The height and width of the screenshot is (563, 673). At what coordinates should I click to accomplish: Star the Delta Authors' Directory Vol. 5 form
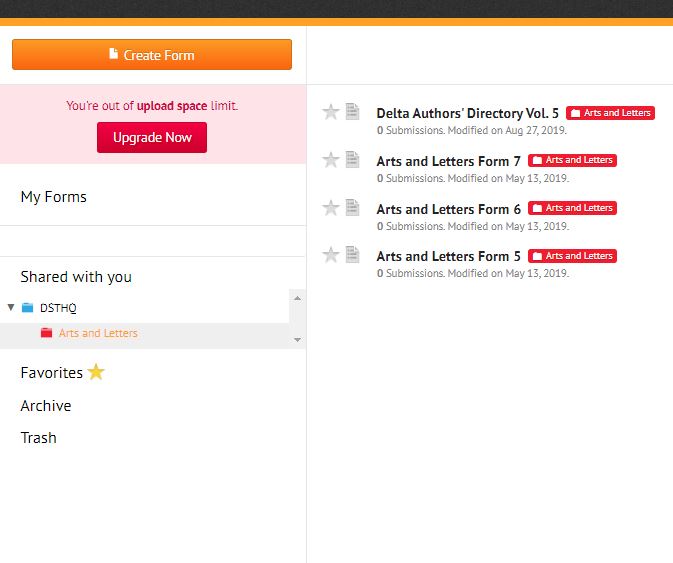pos(331,112)
